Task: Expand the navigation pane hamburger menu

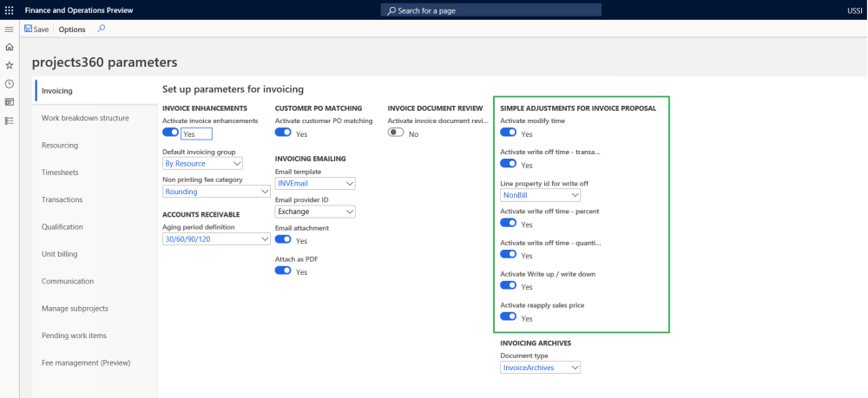Action: point(9,29)
